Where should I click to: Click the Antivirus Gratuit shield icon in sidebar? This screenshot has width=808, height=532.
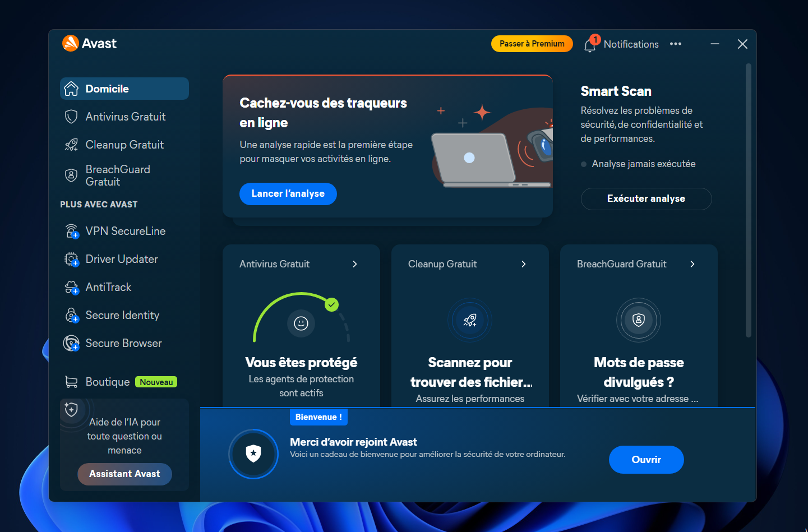pyautogui.click(x=71, y=117)
